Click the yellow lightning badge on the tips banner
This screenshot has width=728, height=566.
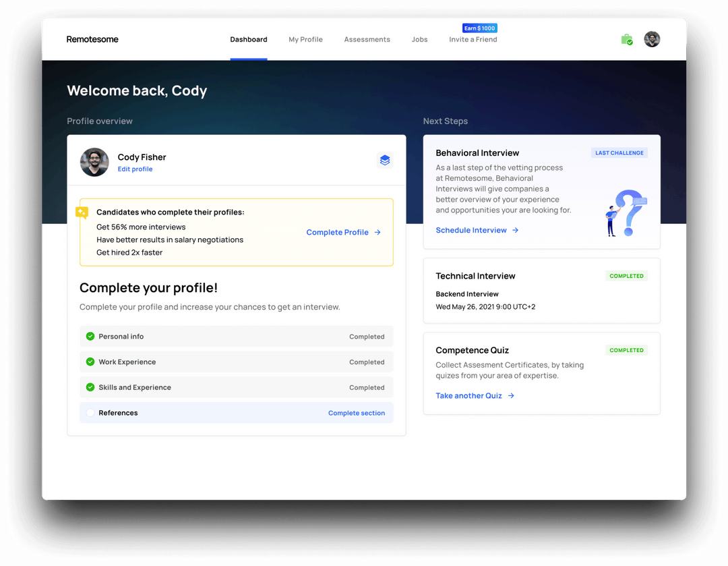point(82,213)
